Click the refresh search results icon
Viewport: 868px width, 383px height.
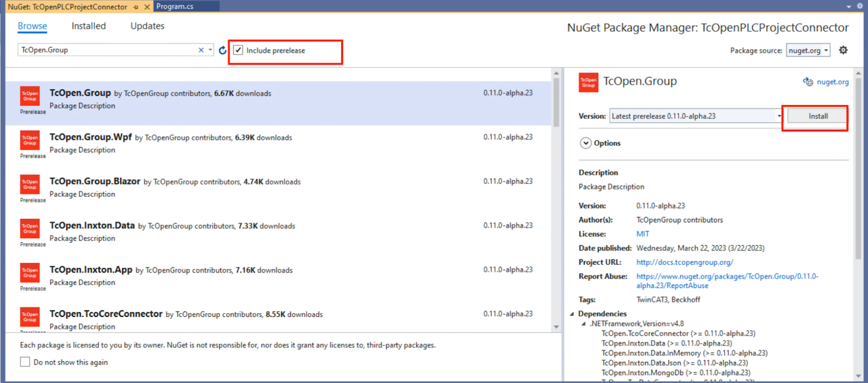point(222,50)
